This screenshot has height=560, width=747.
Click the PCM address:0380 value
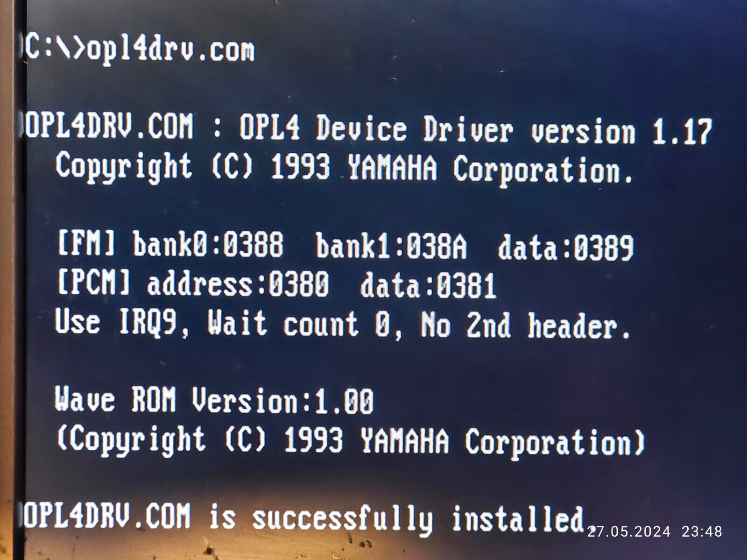click(238, 284)
